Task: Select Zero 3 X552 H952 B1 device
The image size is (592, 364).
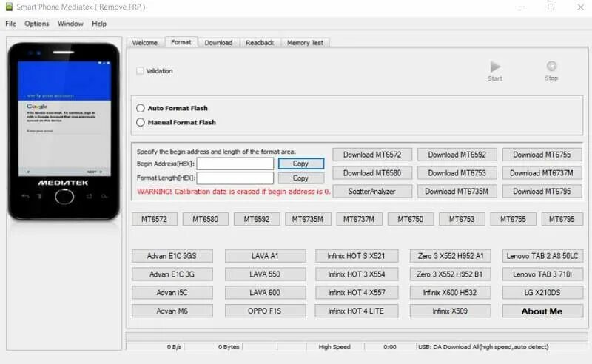Action: tap(451, 274)
